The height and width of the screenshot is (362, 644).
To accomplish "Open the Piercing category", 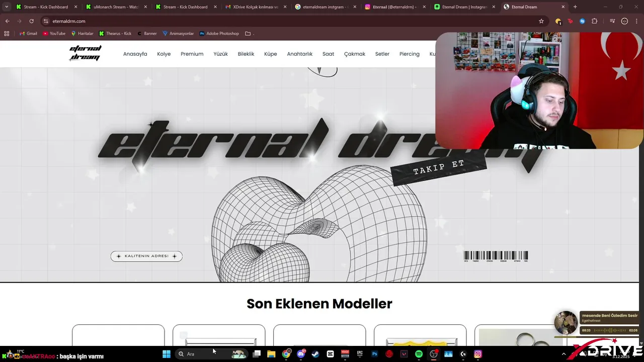I will pos(409,54).
